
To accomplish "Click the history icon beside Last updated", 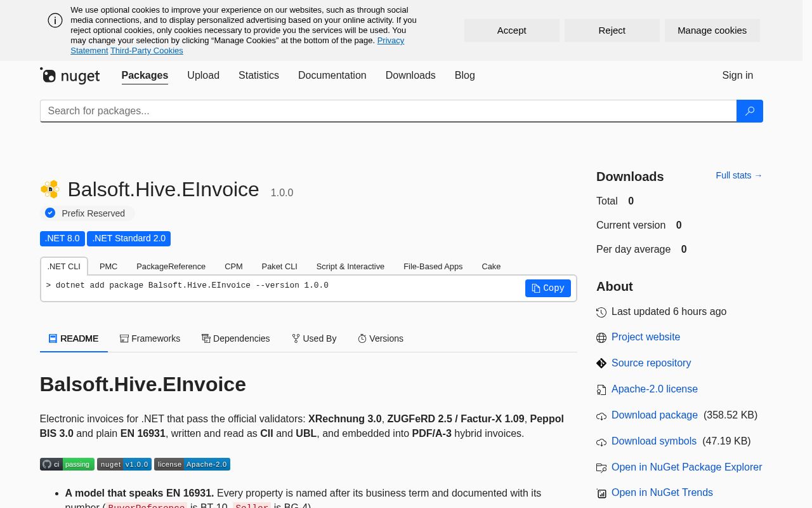I will (601, 312).
